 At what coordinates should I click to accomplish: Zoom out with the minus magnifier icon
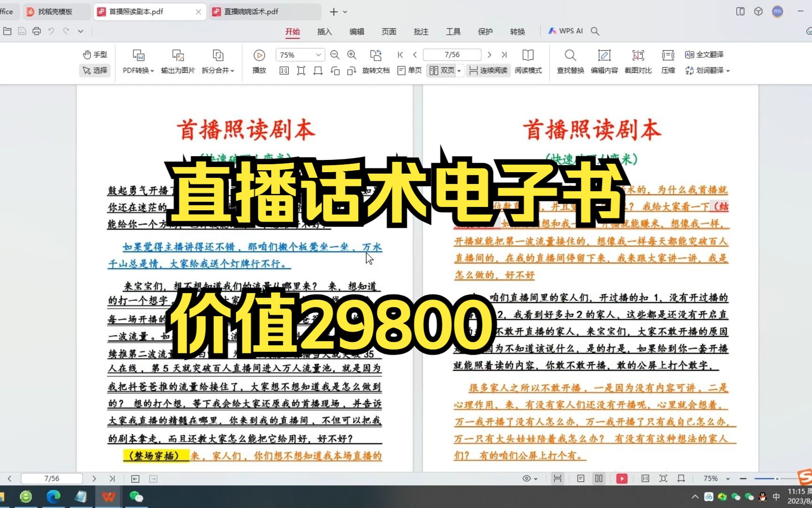[x=335, y=55]
